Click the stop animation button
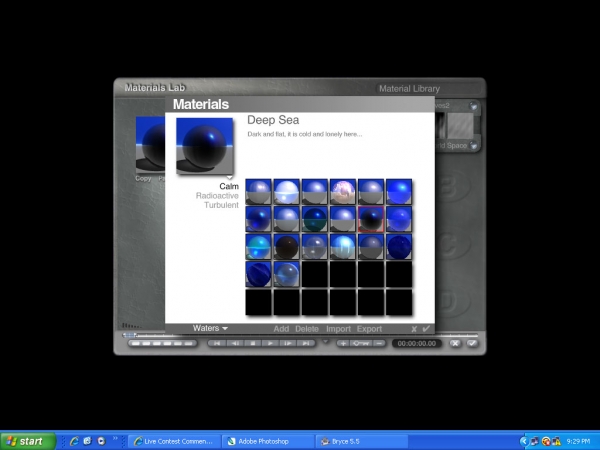The height and width of the screenshot is (450, 600). tap(253, 343)
